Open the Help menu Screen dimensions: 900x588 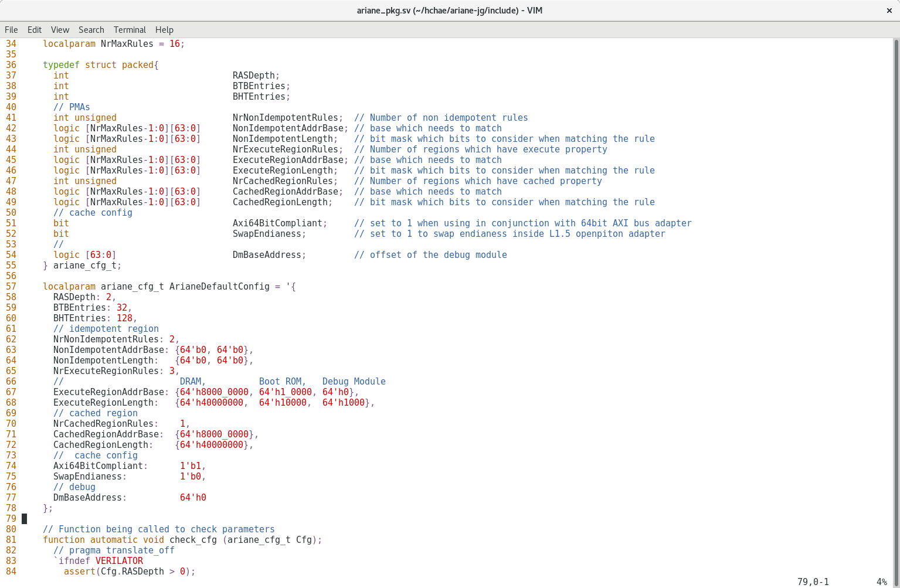(164, 30)
